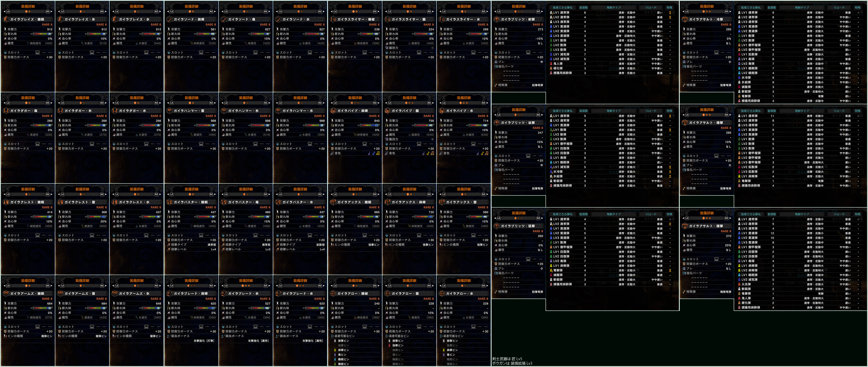Click the 装填できる弾丸 header in ガイラブリッツ・射撃 table

point(563,7)
